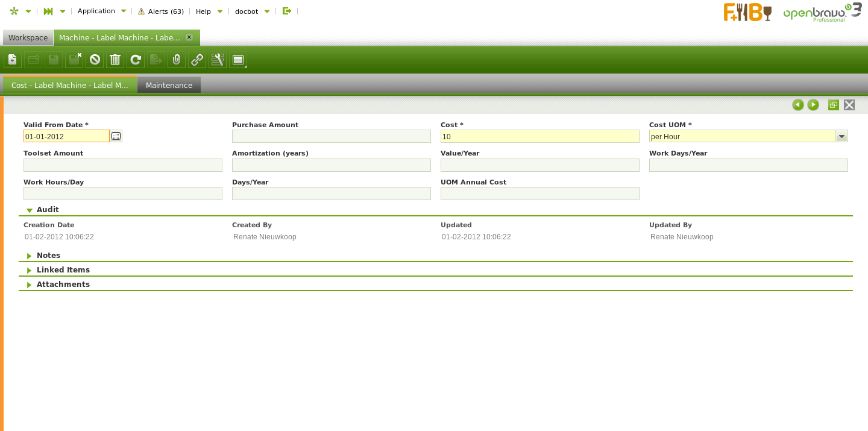The height and width of the screenshot is (431, 868).
Task: Delete the record using trash icon
Action: pos(115,60)
